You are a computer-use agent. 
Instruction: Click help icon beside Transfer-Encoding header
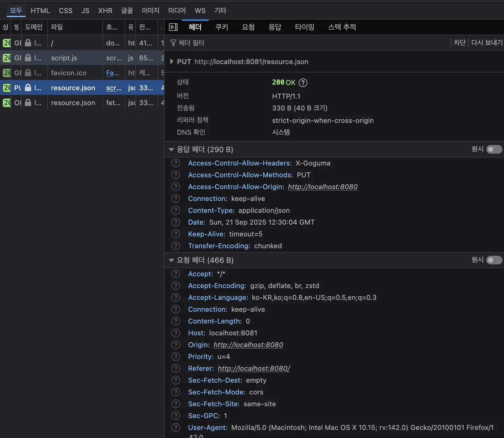pos(176,246)
